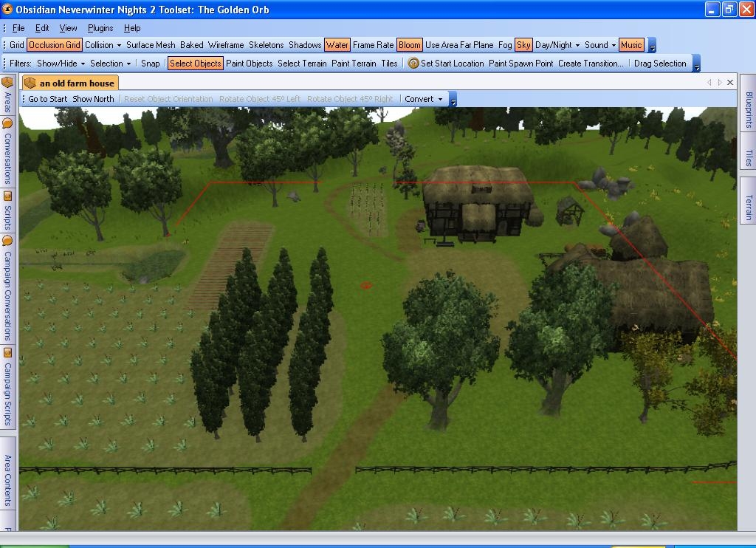Click the Set Start Location compass icon
Screen dimensions: 756x548
[413, 64]
